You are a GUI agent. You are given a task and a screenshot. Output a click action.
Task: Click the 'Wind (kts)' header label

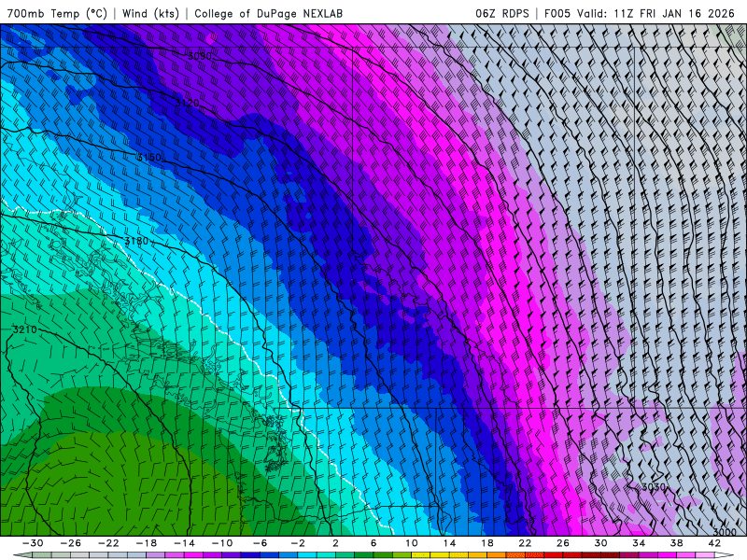pos(150,13)
